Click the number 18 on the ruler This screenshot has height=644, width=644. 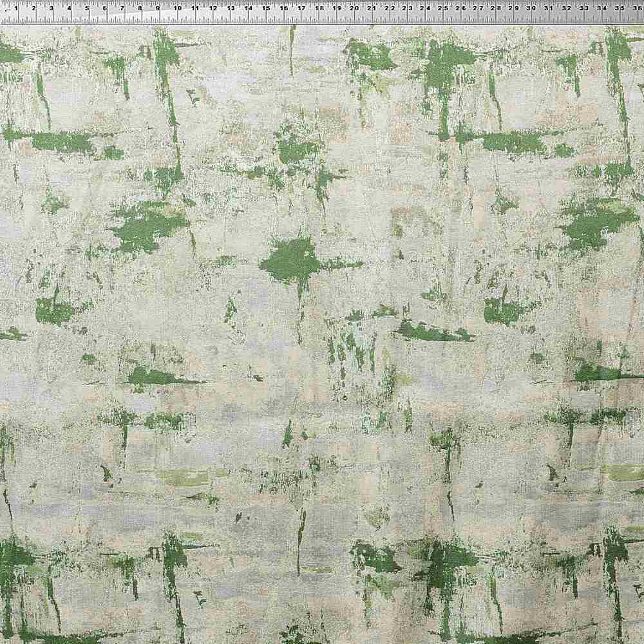pos(319,8)
